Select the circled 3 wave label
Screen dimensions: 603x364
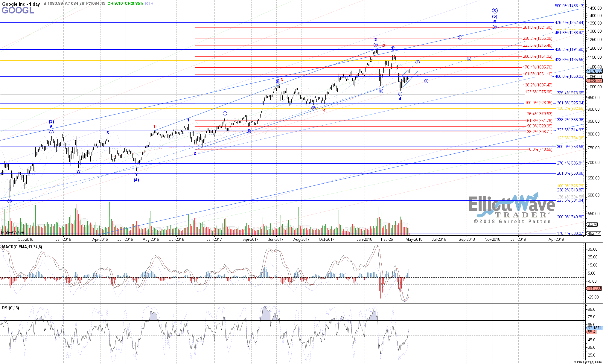click(495, 11)
